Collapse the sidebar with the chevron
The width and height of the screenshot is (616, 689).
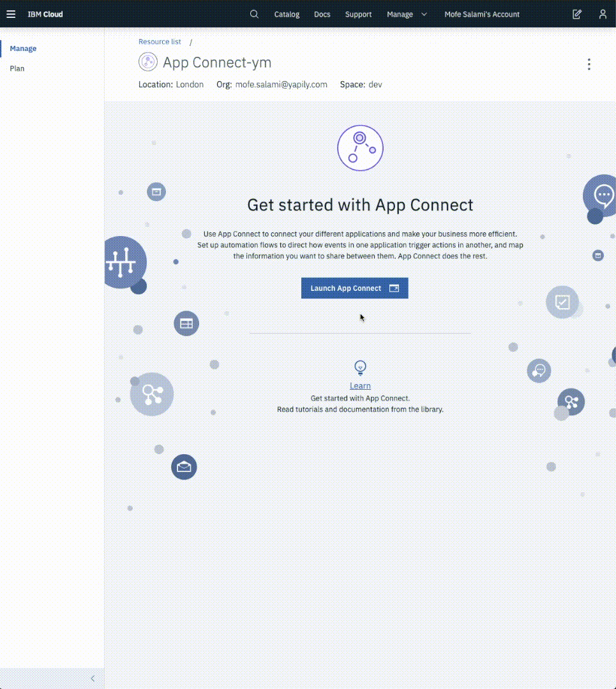point(93,678)
